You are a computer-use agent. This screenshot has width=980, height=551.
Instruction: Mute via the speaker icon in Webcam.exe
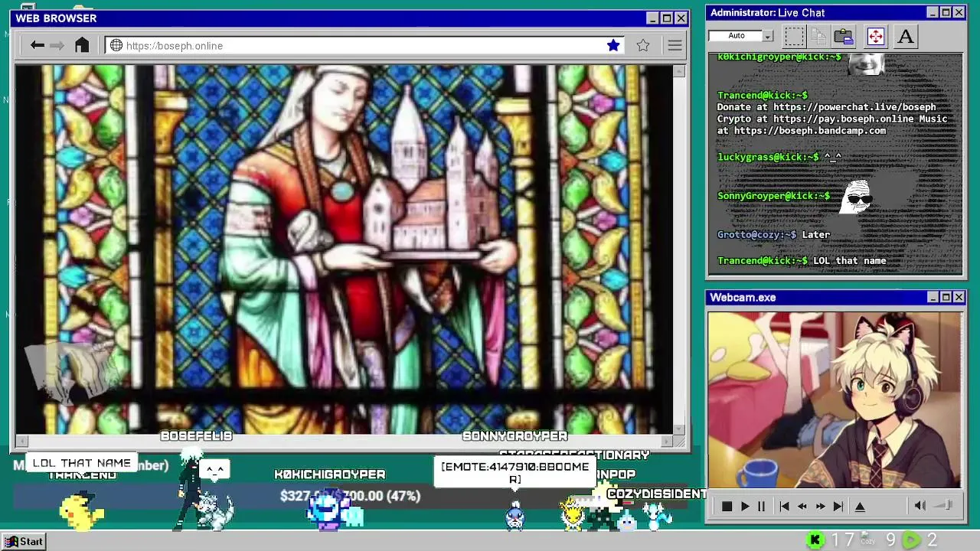click(920, 505)
